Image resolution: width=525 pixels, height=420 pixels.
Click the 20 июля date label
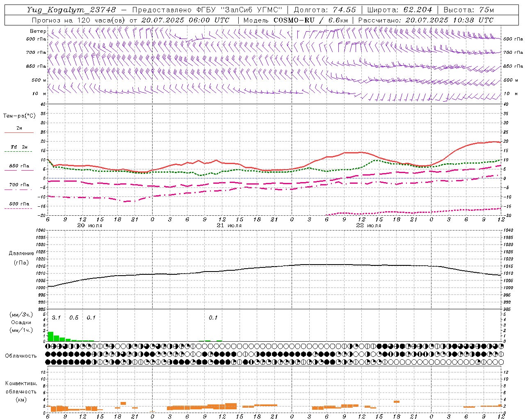pos(90,226)
